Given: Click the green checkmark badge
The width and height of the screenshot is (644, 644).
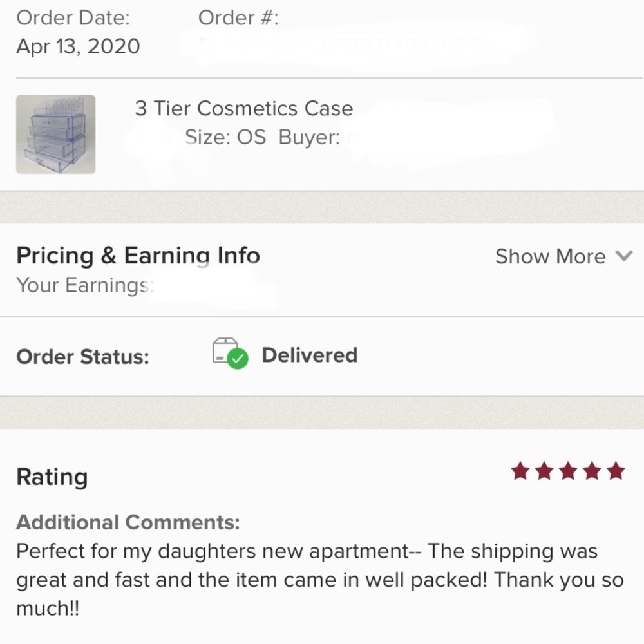Looking at the screenshot, I should pos(238,359).
